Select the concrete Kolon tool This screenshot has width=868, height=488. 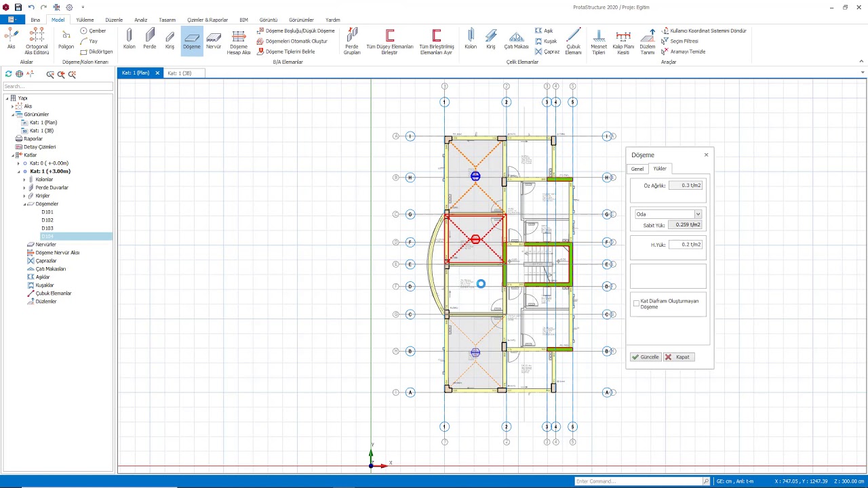pyautogui.click(x=129, y=40)
